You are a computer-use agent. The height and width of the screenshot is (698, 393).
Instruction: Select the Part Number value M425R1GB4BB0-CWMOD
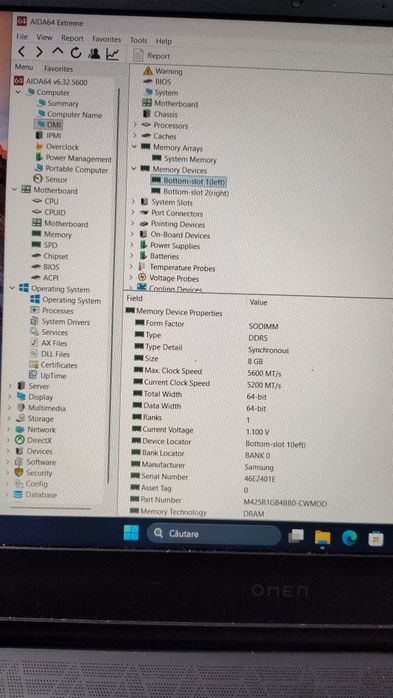pyautogui.click(x=285, y=503)
